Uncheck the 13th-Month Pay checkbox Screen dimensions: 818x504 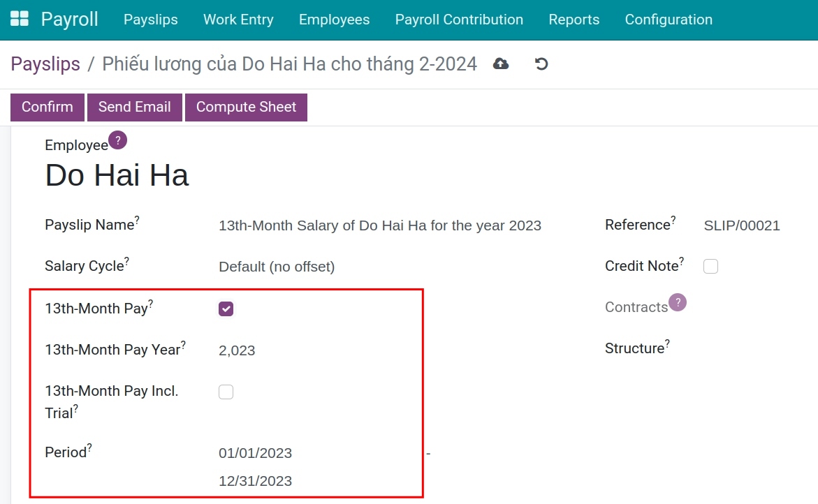(x=226, y=308)
